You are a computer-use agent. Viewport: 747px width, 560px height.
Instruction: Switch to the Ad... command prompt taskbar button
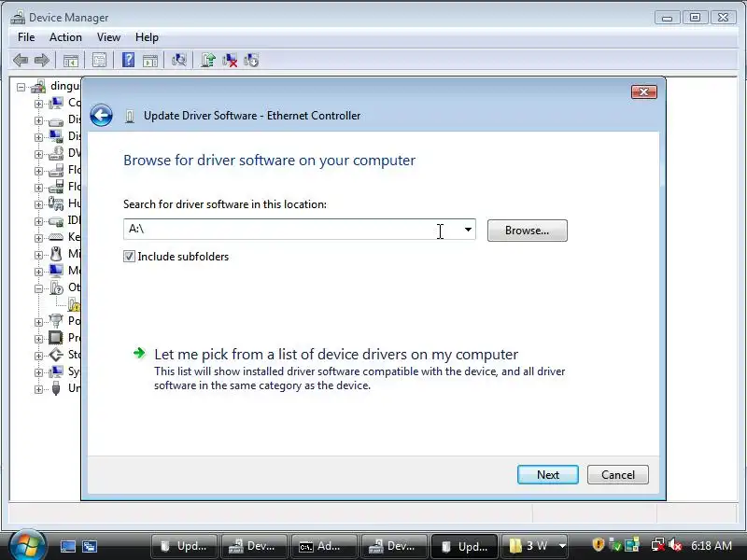[x=324, y=546]
